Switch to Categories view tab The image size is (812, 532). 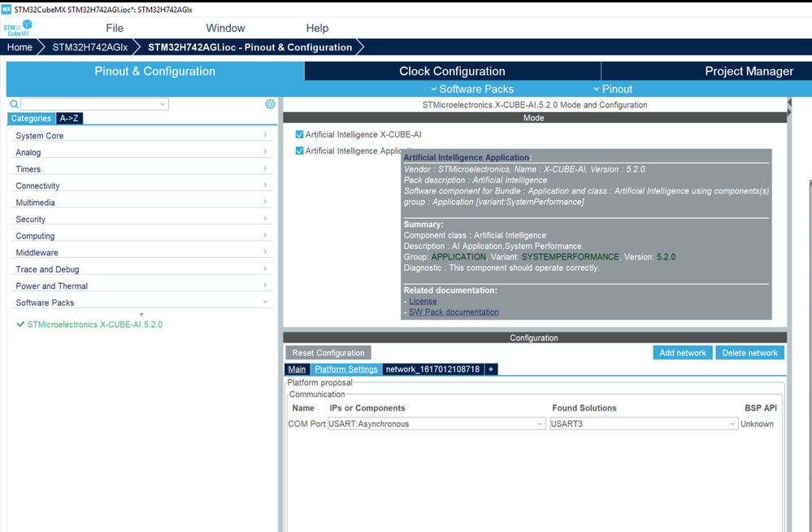[x=31, y=118]
